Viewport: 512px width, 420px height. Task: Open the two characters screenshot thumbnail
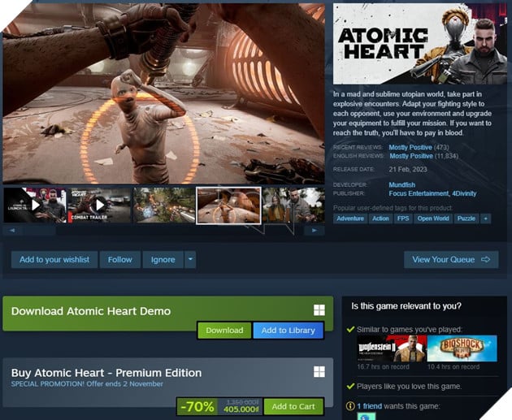(x=293, y=206)
